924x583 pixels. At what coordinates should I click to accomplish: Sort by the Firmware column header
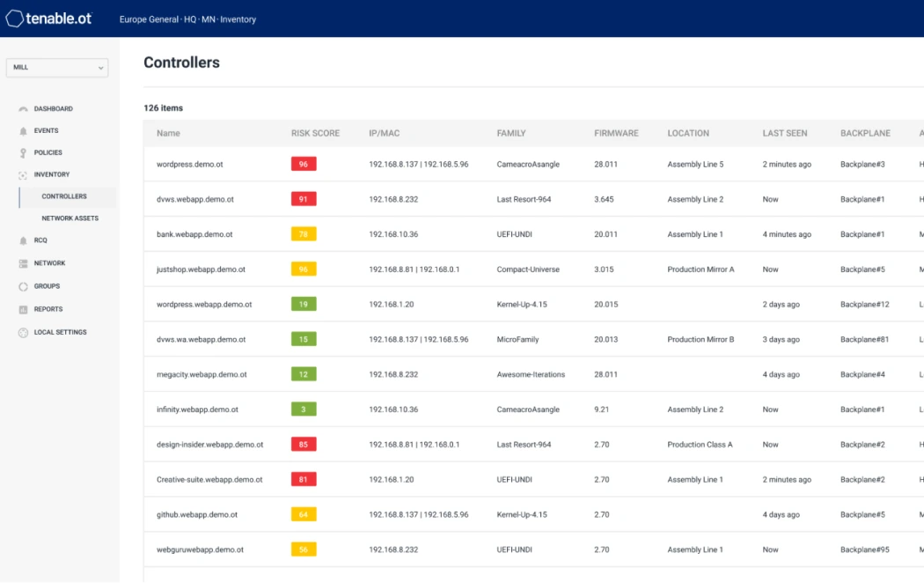[x=616, y=133]
